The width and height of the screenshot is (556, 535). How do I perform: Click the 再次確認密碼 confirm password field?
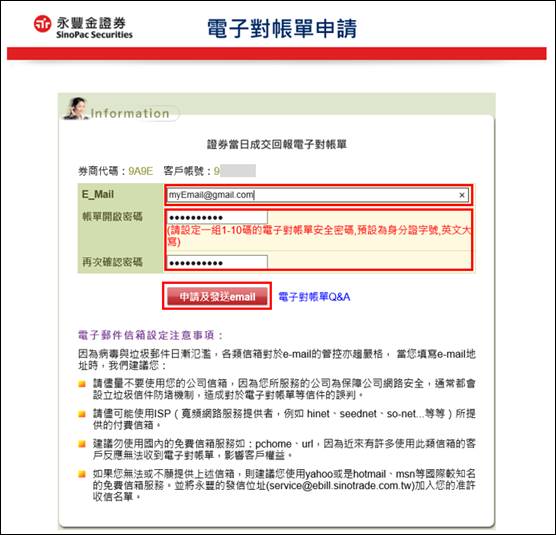point(217,262)
